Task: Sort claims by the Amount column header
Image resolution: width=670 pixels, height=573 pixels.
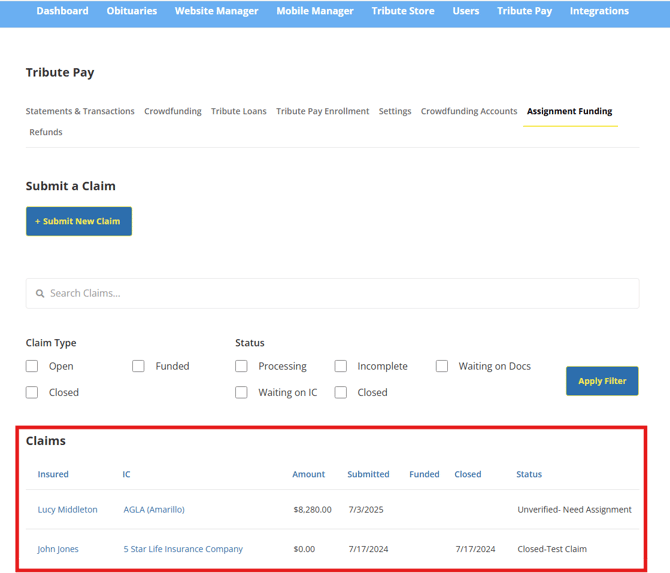Action: tap(309, 475)
